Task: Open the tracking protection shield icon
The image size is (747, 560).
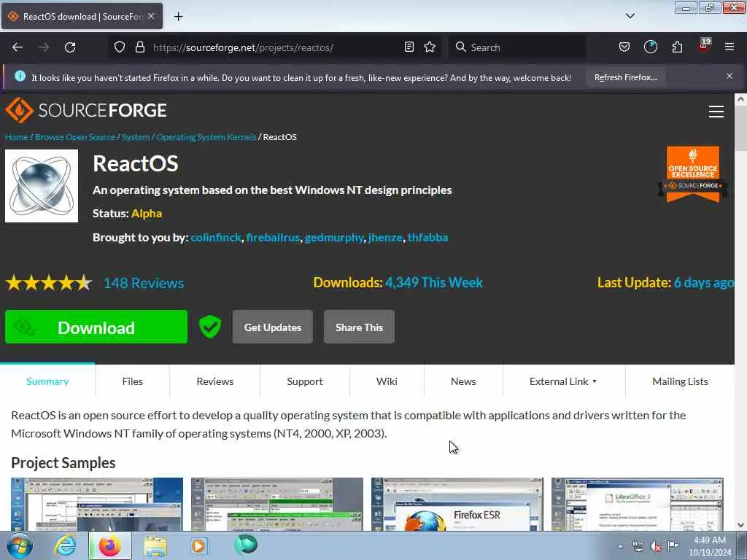Action: (x=120, y=47)
